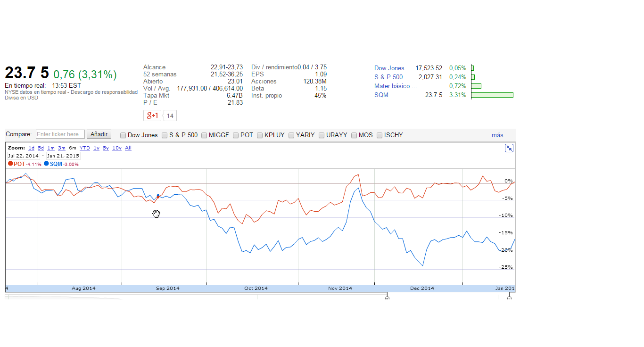Enable YARIY comparison checkbox

pos(291,135)
